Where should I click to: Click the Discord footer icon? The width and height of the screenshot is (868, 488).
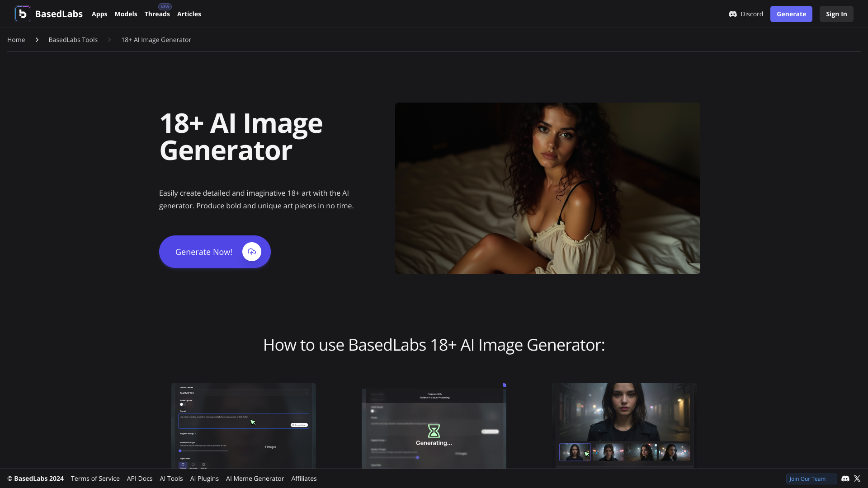click(846, 478)
